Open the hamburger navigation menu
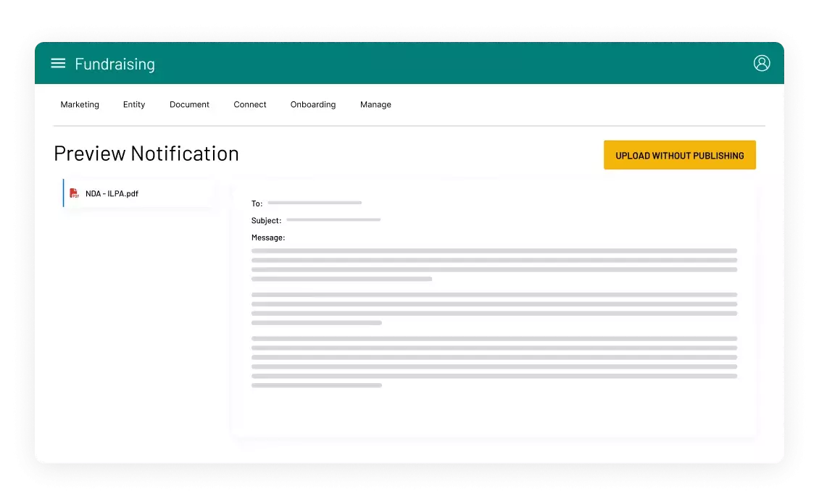Viewport: 819px width, 504px height. point(58,64)
